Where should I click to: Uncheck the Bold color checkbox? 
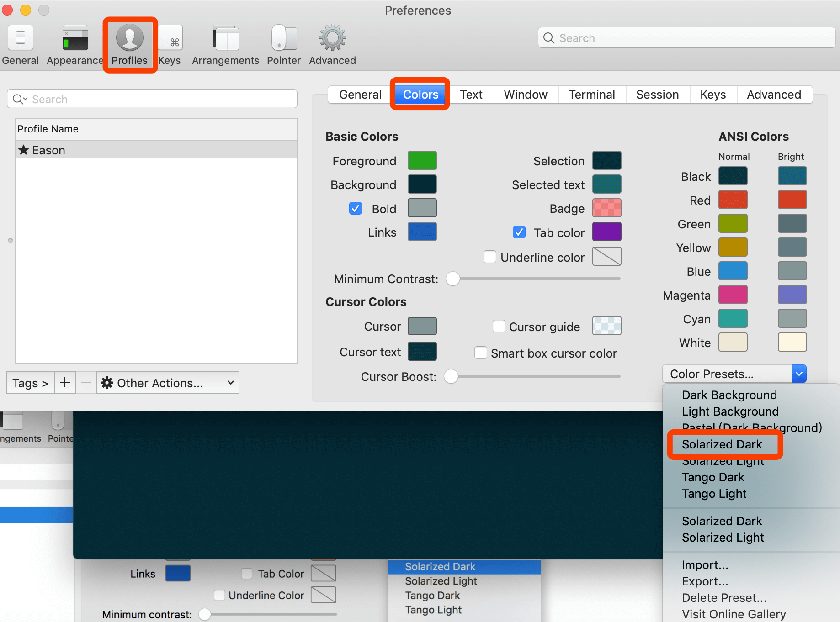[356, 209]
